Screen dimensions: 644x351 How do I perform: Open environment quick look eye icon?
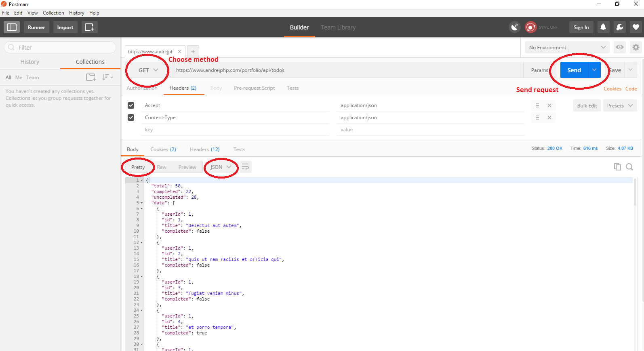pos(619,47)
